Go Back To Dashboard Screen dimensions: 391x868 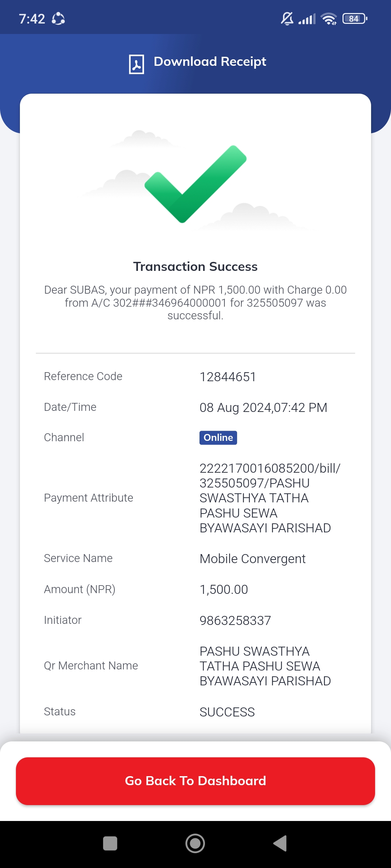point(195,781)
